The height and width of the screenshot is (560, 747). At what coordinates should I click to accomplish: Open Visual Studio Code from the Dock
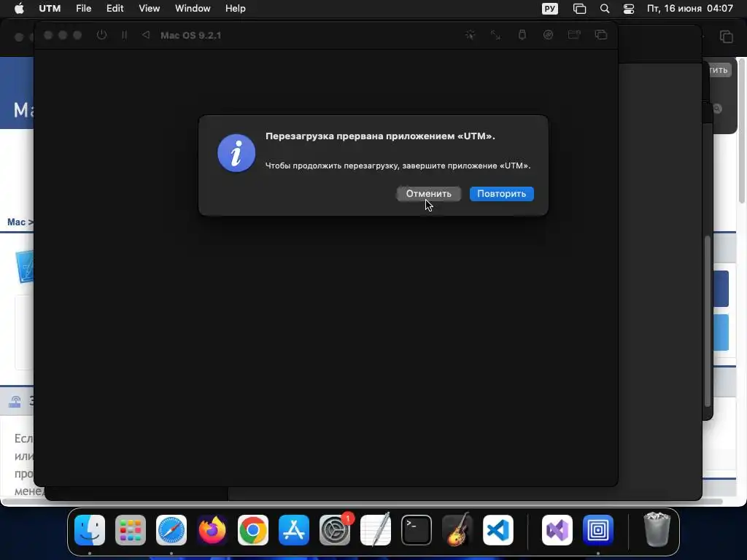pyautogui.click(x=498, y=530)
